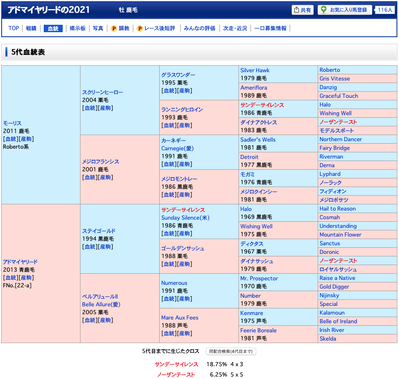
Task: Click Roberto in fifth generation
Action: 330,70
